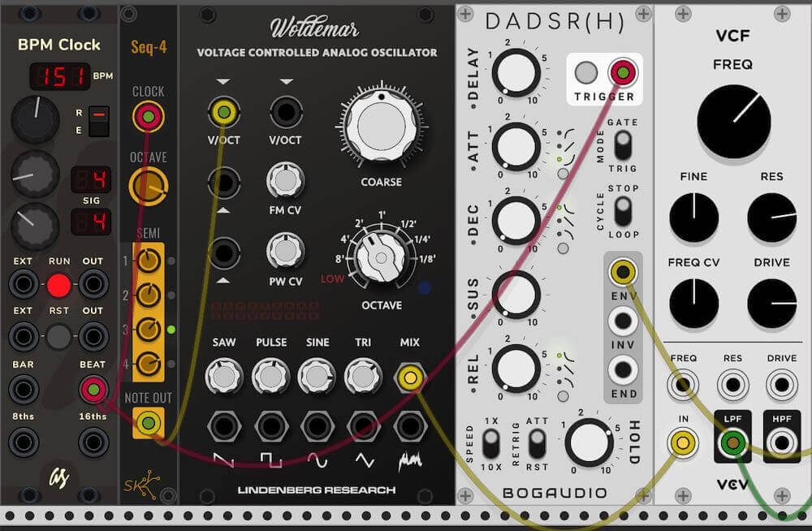Click the VCF IN audio input jack
The width and height of the screenshot is (812, 531).
coord(683,443)
